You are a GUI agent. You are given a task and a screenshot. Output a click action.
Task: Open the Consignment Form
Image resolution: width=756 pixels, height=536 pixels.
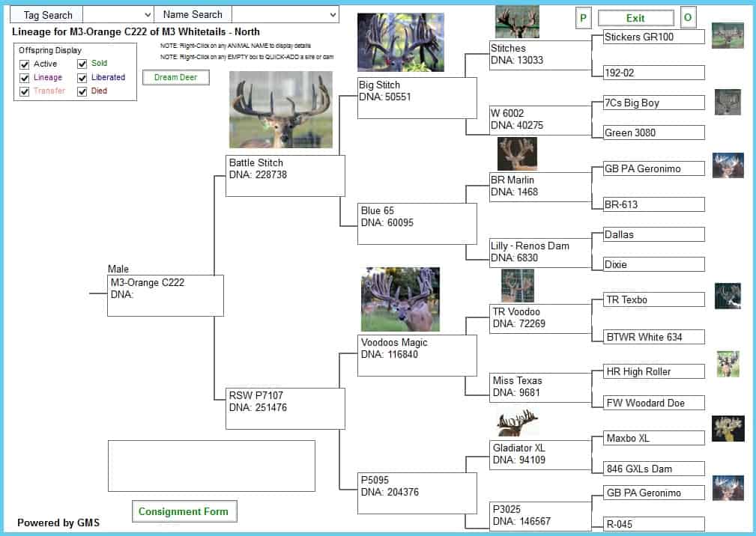184,512
